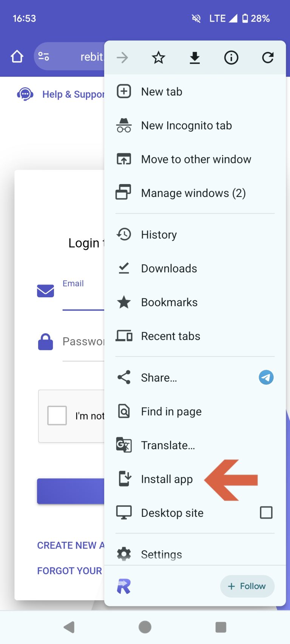Enable the Desktop site checkbox
This screenshot has height=644, width=290.
coord(266,513)
